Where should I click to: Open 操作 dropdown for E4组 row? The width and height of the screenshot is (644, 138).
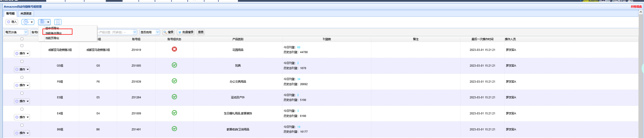tap(22, 117)
